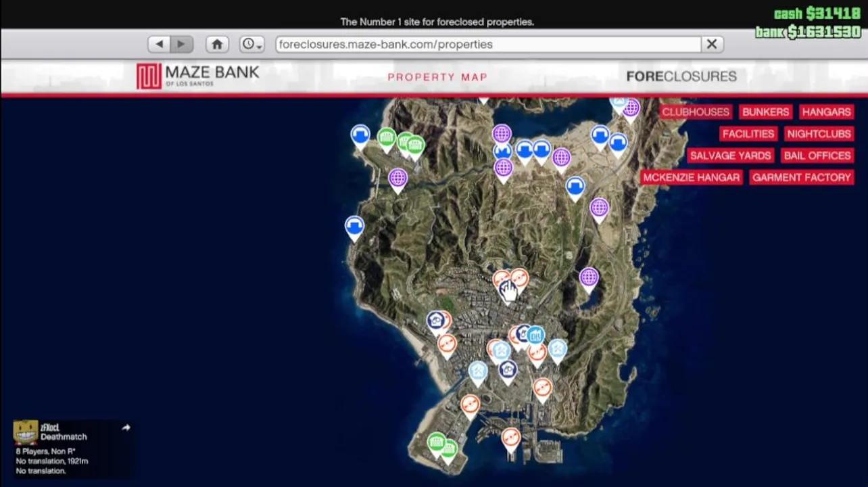
Task: Toggle the BAIL OFFICES map filter
Action: point(817,156)
